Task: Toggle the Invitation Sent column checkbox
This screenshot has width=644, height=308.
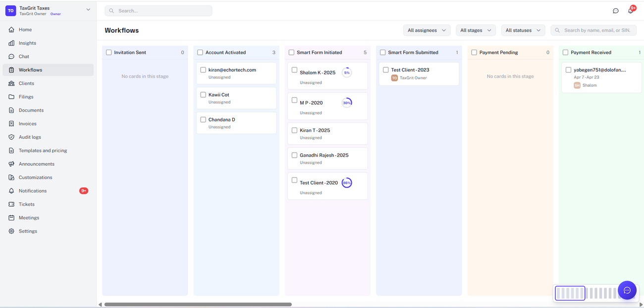Action: [x=109, y=53]
